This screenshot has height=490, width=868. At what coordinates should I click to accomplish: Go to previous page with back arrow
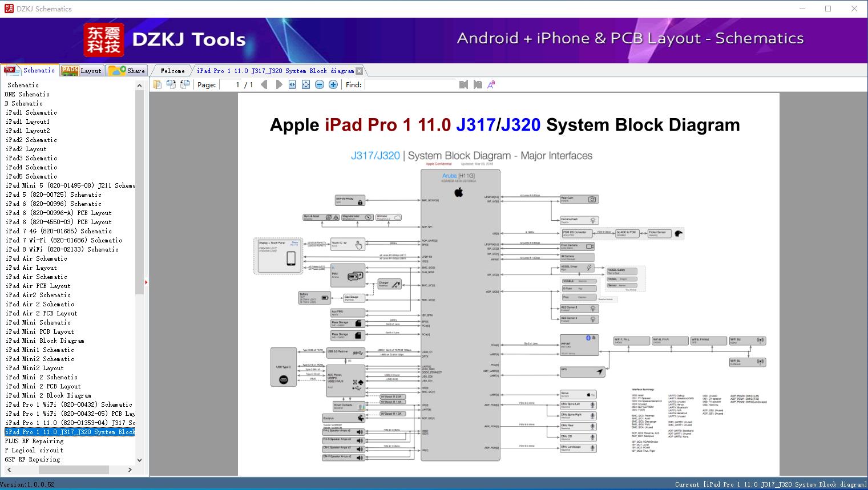pos(264,84)
